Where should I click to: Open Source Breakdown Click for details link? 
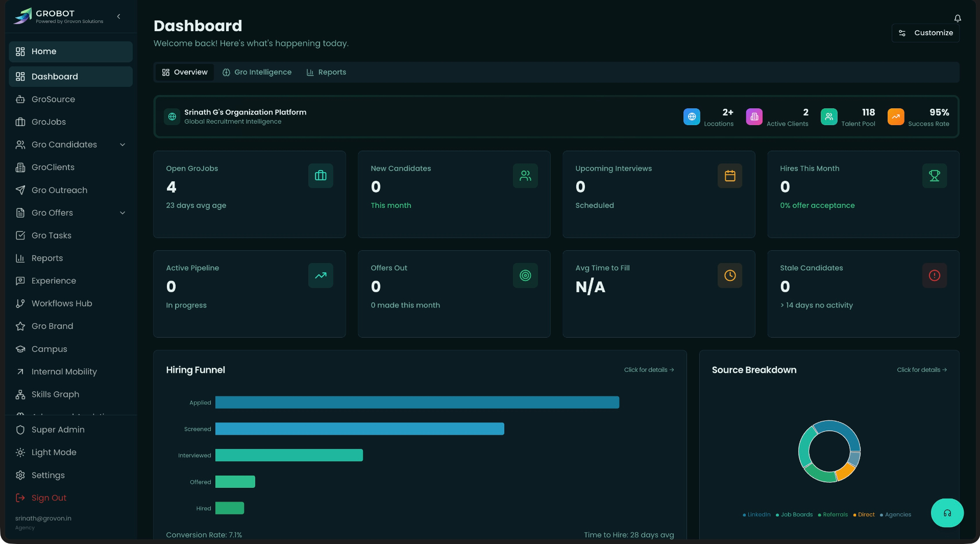[922, 370]
